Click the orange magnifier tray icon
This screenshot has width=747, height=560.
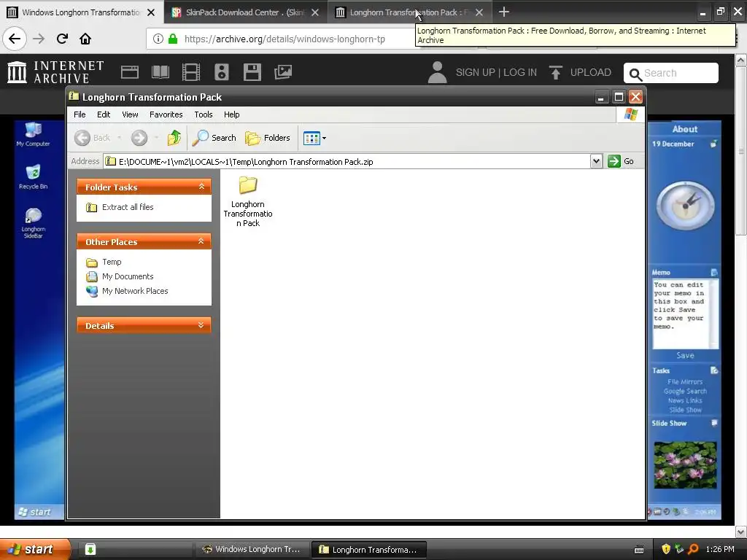click(693, 549)
